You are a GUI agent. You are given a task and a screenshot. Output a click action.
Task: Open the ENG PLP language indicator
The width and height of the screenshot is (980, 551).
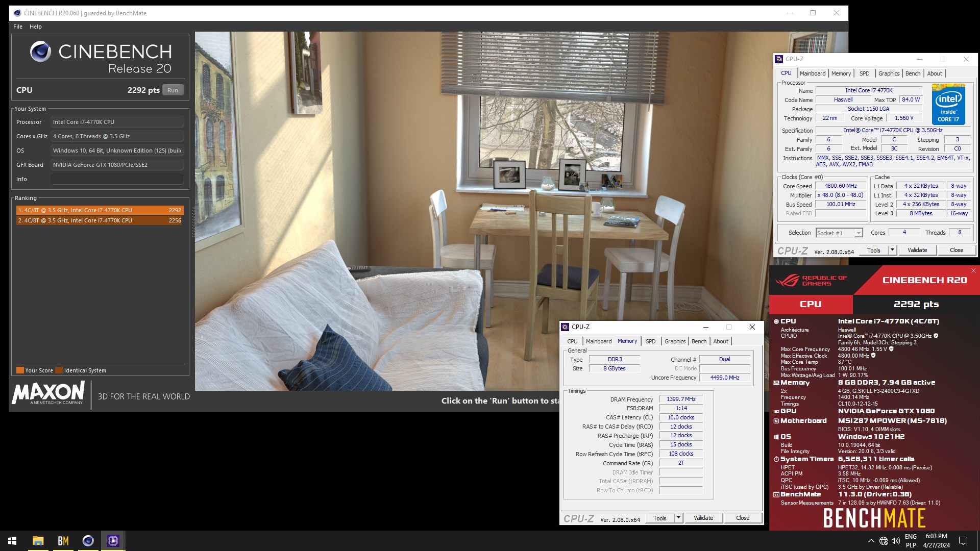click(911, 541)
